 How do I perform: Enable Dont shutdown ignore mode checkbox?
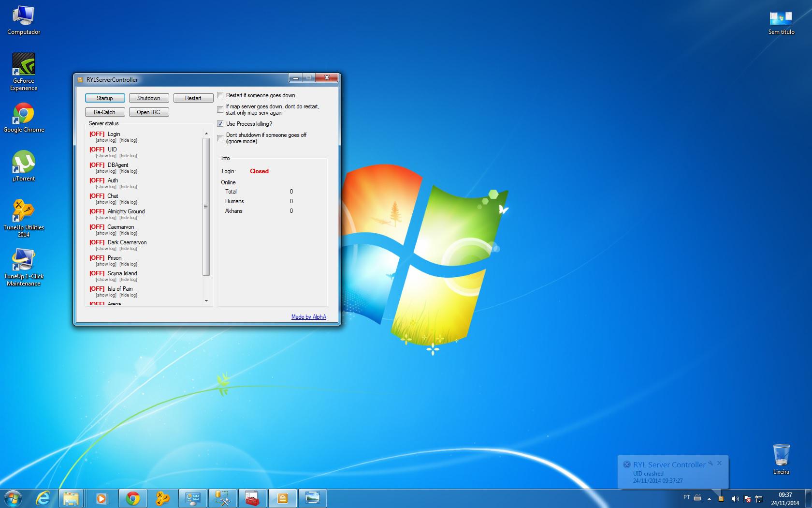pos(220,138)
